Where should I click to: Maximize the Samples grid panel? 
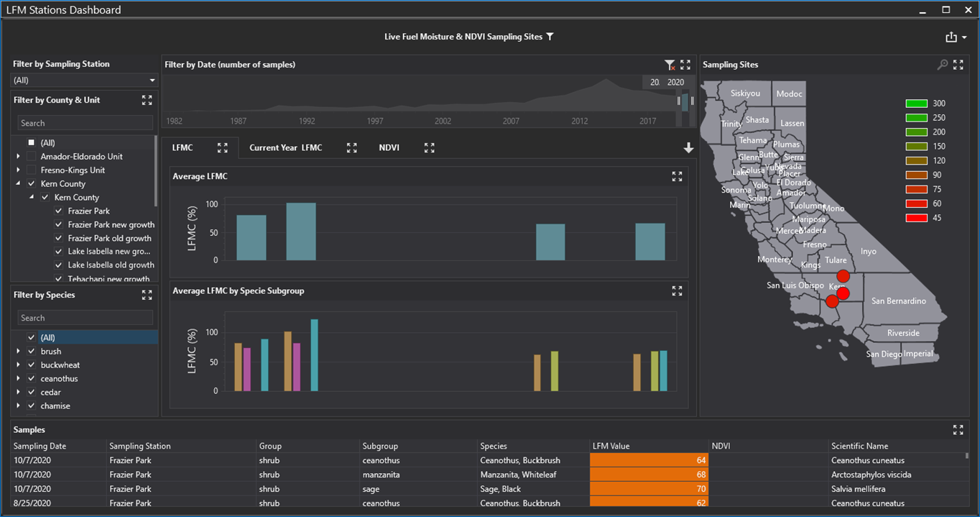tap(958, 430)
